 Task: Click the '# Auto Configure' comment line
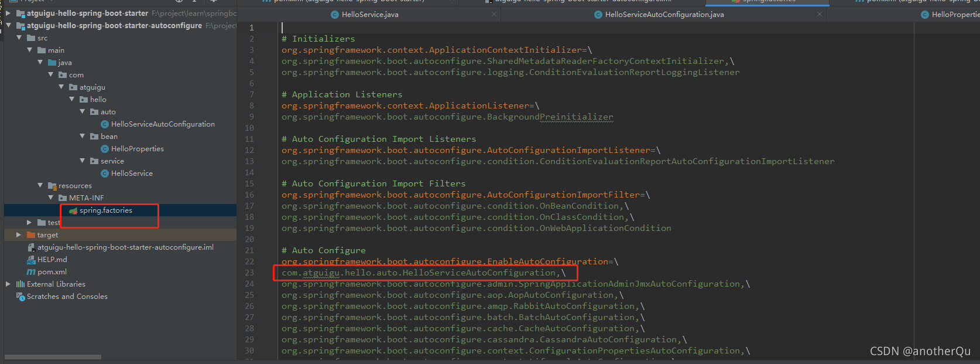point(323,250)
